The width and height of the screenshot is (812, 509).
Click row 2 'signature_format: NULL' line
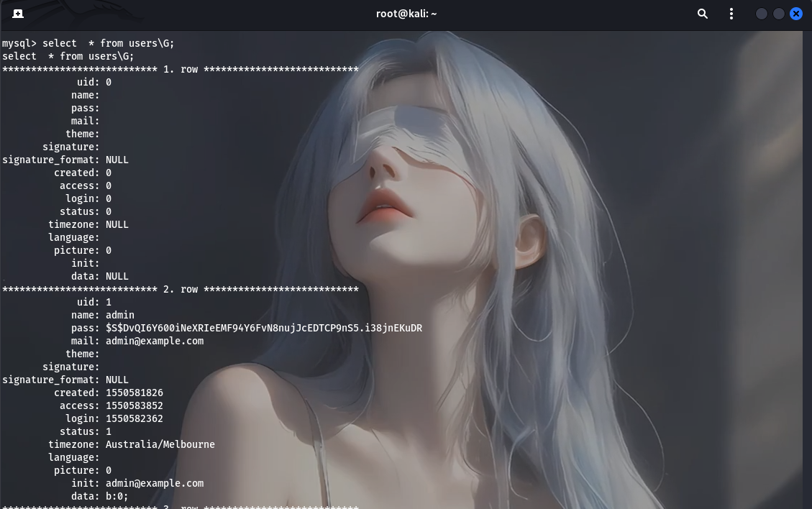coord(65,380)
